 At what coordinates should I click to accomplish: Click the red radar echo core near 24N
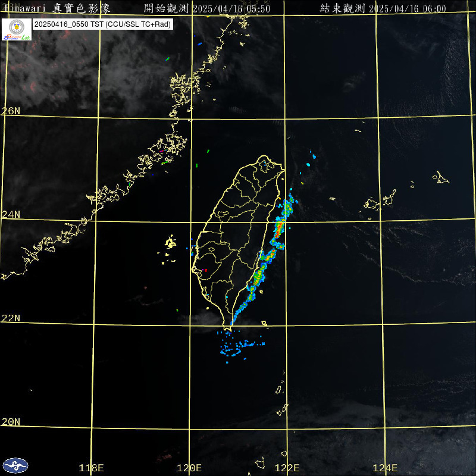[278, 229]
